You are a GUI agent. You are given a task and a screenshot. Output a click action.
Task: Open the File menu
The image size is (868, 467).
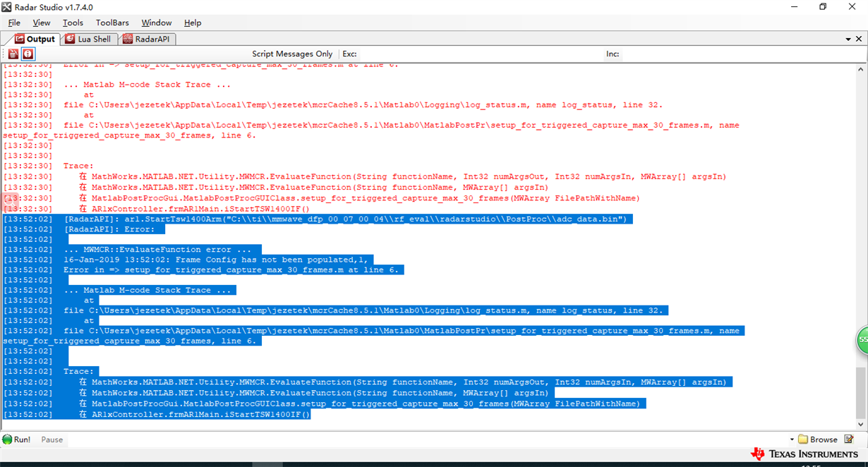point(14,23)
